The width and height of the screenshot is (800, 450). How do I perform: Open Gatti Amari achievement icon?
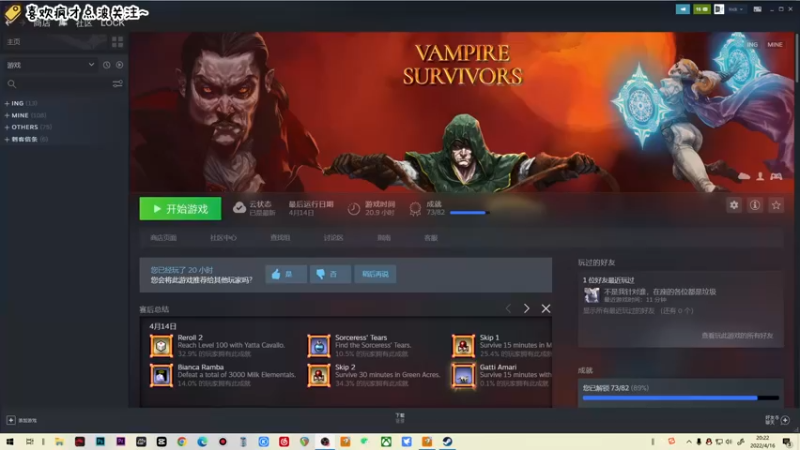(x=463, y=376)
